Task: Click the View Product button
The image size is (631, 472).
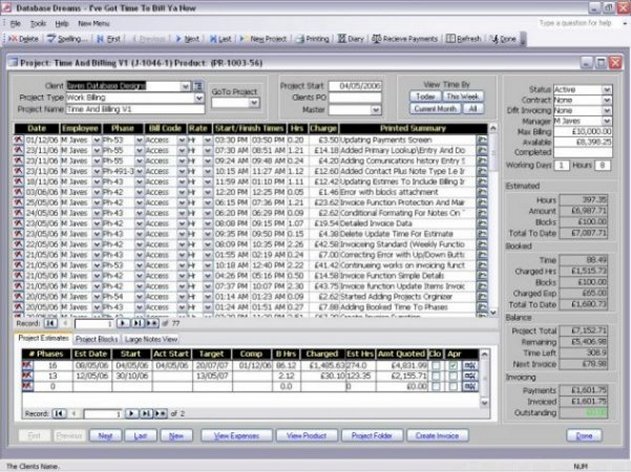Action: [307, 436]
